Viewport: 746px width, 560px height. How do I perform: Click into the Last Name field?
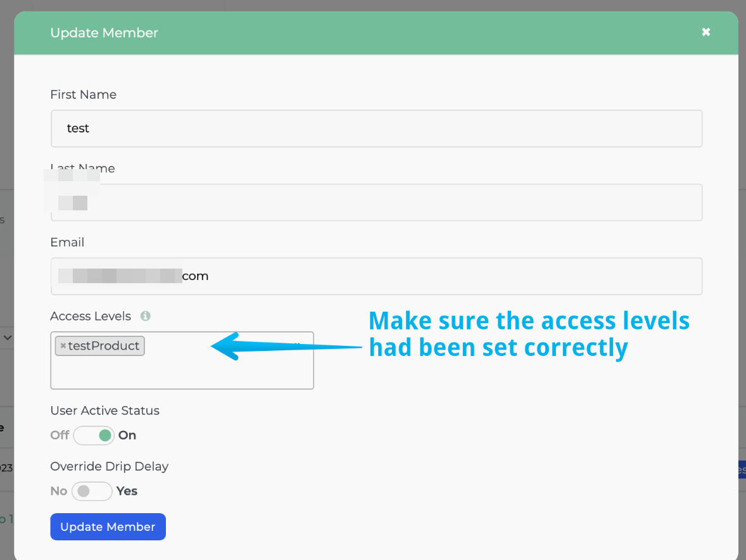[376, 203]
